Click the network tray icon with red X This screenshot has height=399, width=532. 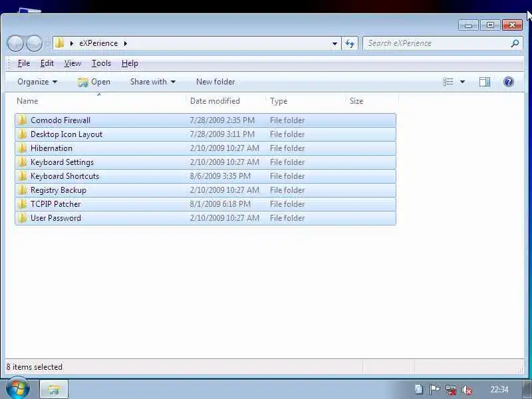(x=451, y=390)
